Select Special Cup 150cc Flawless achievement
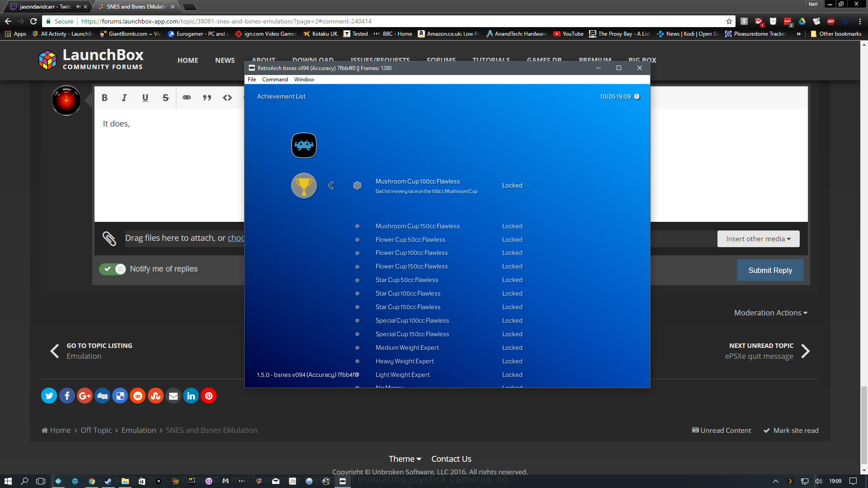Viewport: 868px width, 488px height. [412, 334]
